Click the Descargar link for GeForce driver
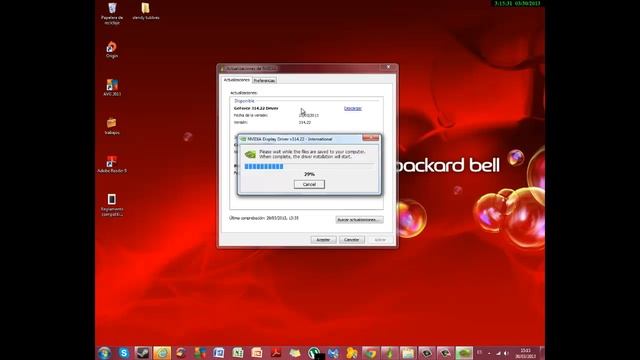 [353, 108]
